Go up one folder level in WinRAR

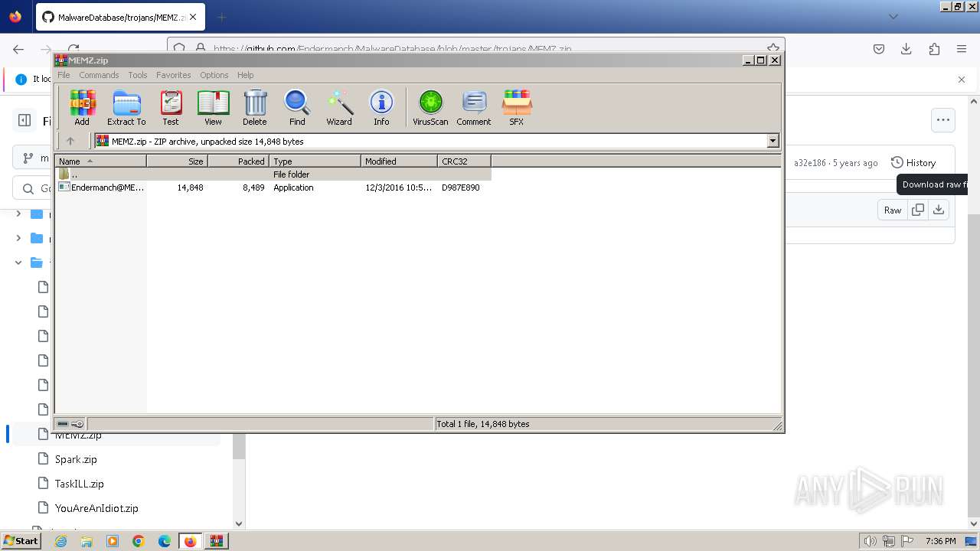click(x=70, y=141)
